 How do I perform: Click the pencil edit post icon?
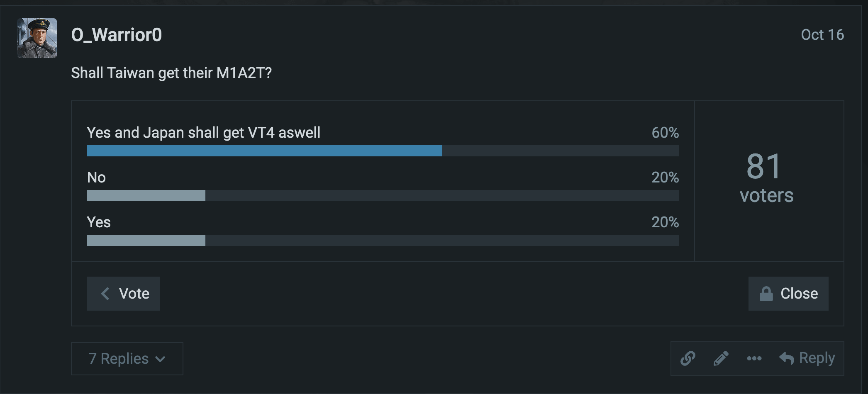721,358
